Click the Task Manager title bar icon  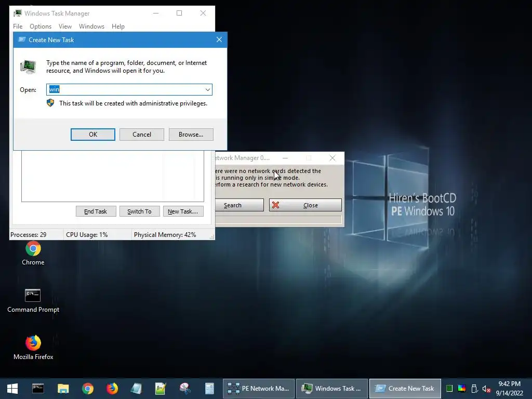(x=18, y=13)
